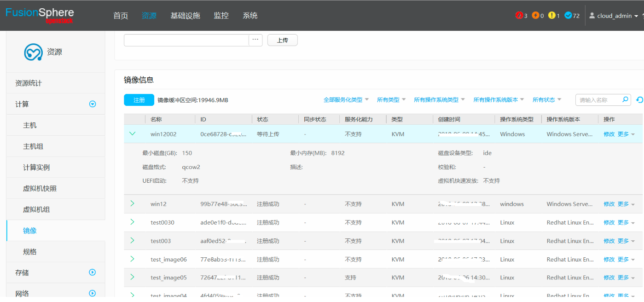Refresh image list with circular arrow icon
This screenshot has height=302, width=644.
(639, 99)
